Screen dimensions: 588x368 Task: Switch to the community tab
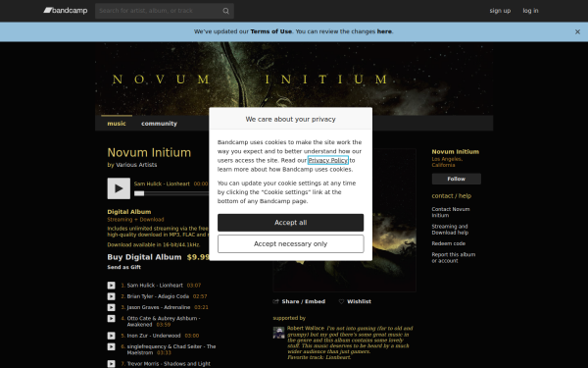[159, 124]
